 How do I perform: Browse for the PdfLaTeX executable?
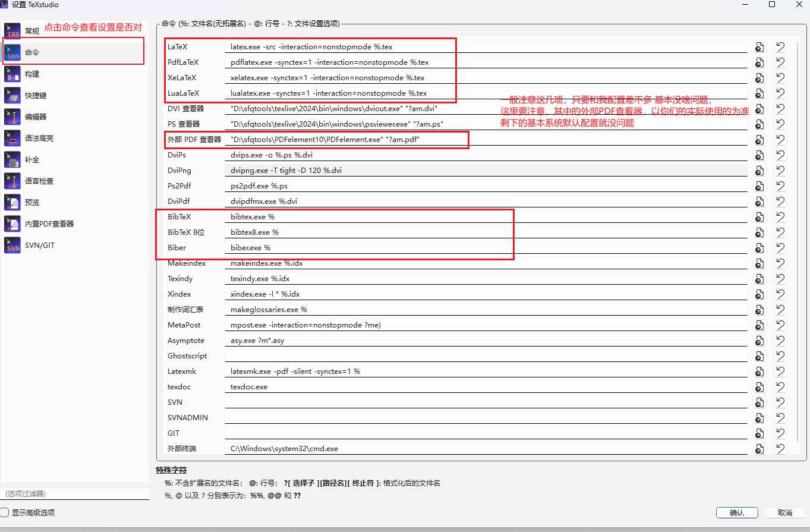(x=759, y=62)
